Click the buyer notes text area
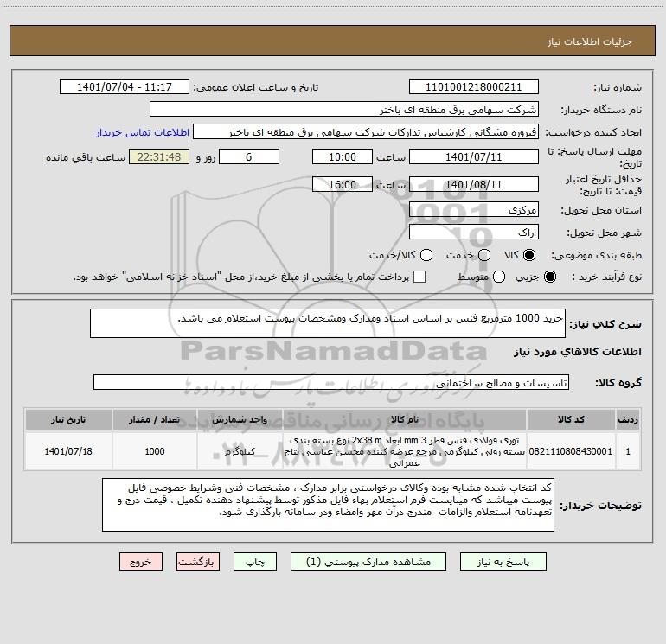The width and height of the screenshot is (666, 644). click(328, 505)
